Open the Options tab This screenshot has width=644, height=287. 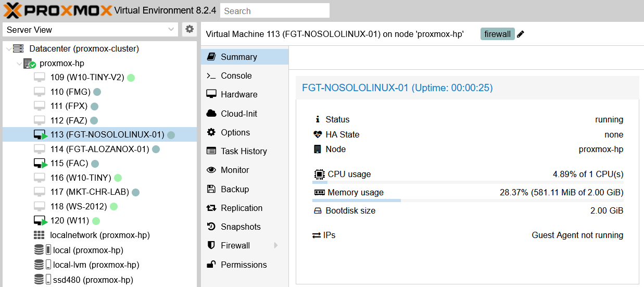(x=245, y=132)
